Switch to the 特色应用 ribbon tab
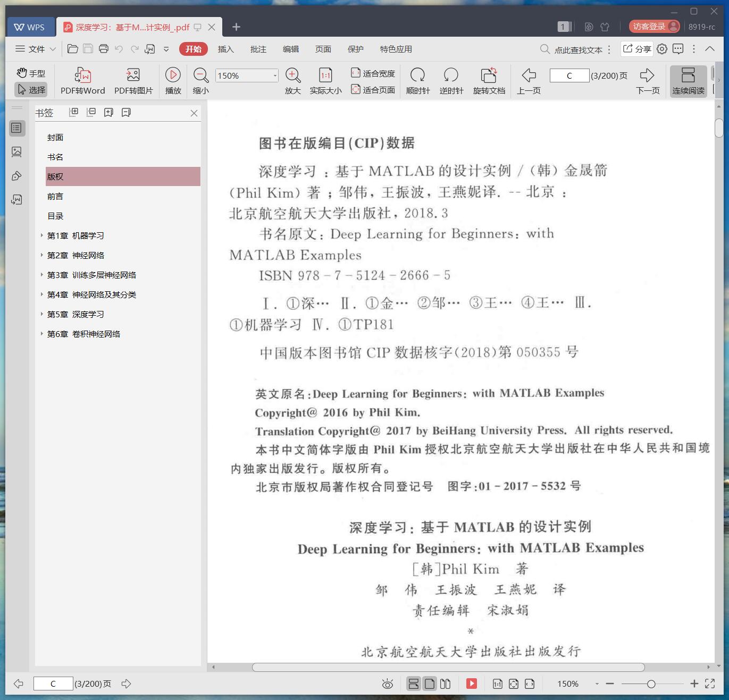Viewport: 729px width, 700px height. tap(396, 49)
